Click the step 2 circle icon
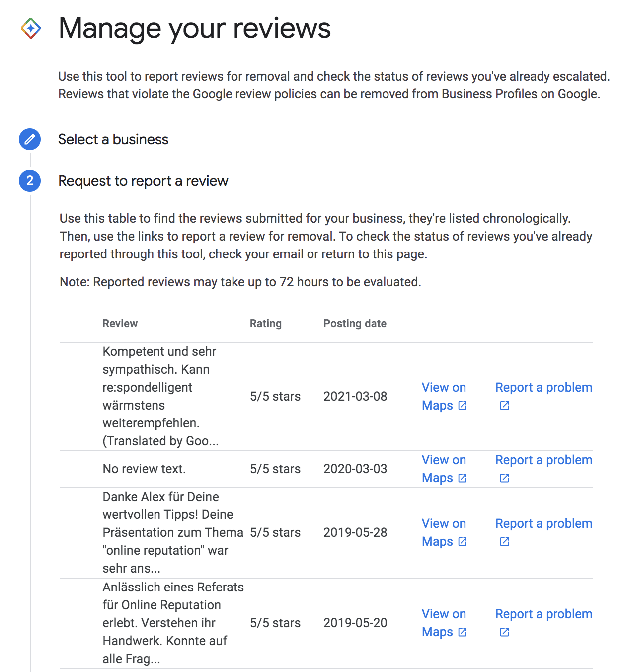 tap(30, 181)
